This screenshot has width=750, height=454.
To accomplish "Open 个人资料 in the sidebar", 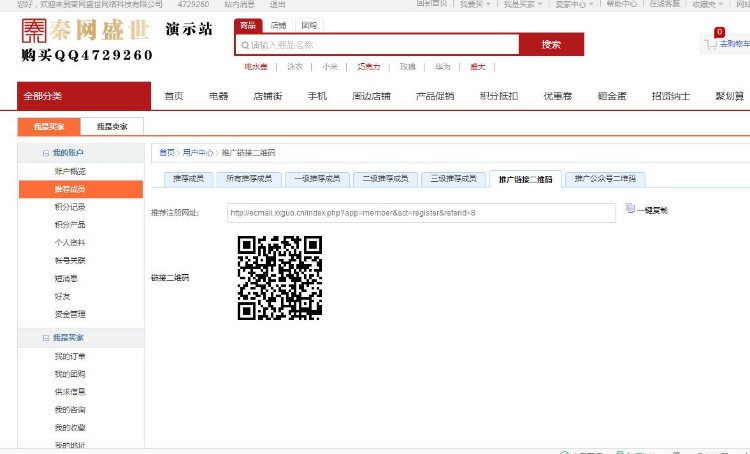I will pos(70,243).
